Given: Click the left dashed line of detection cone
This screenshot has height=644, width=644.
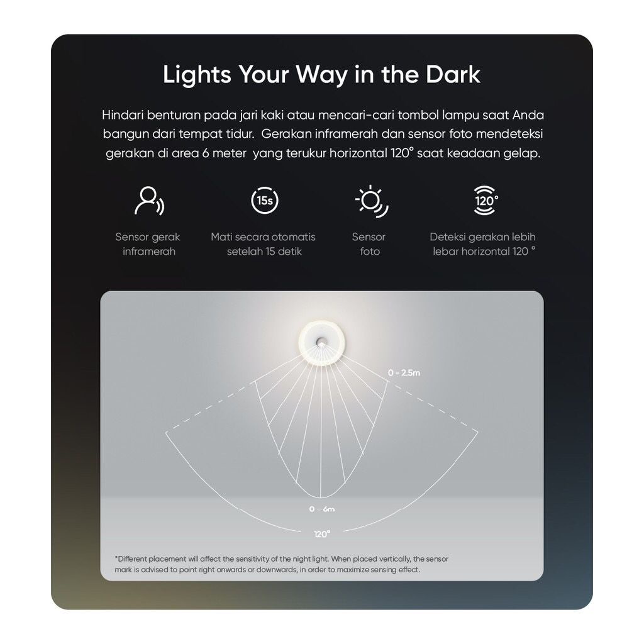Looking at the screenshot, I should 210,407.
